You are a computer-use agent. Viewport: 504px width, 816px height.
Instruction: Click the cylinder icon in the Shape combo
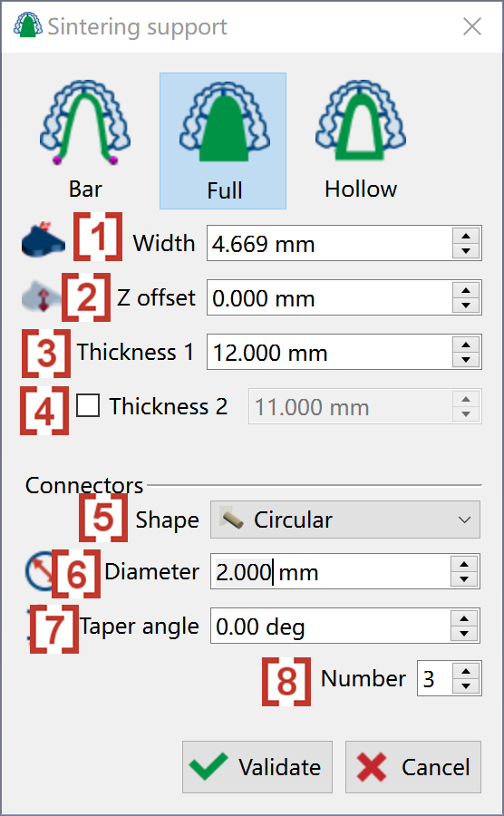231,520
